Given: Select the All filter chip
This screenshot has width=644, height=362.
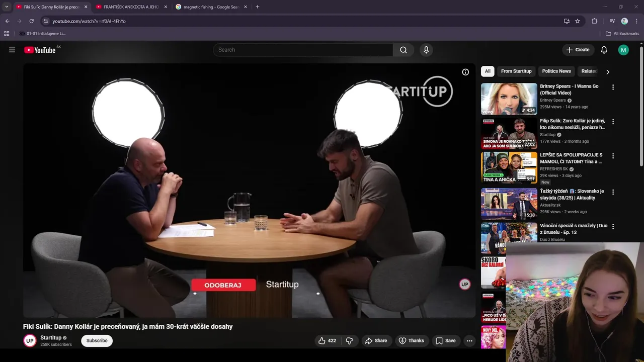Looking at the screenshot, I should click(x=488, y=71).
